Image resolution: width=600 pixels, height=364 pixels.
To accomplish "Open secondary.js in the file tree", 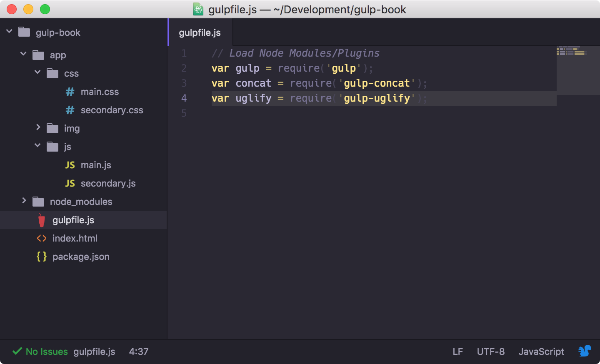I will [x=108, y=183].
